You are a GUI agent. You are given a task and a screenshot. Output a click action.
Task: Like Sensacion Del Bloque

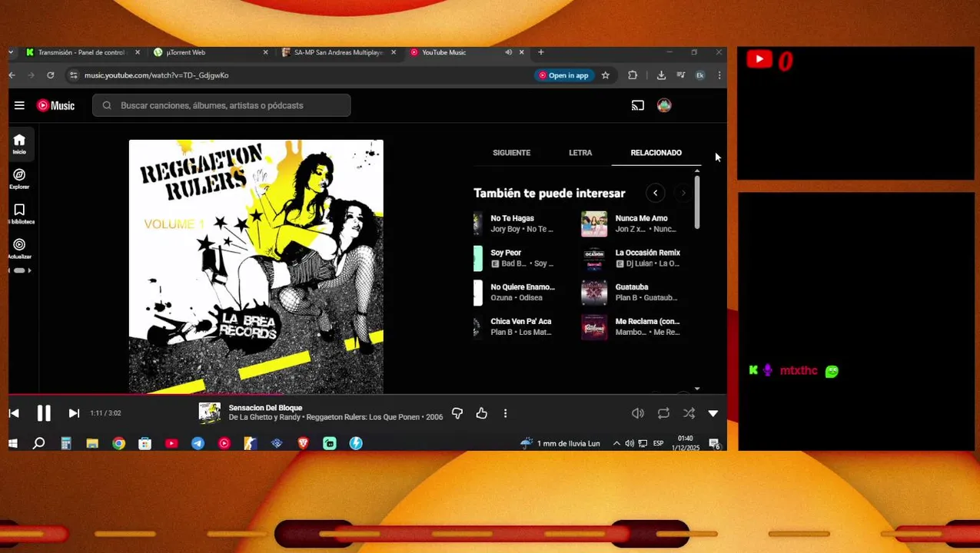click(x=482, y=413)
